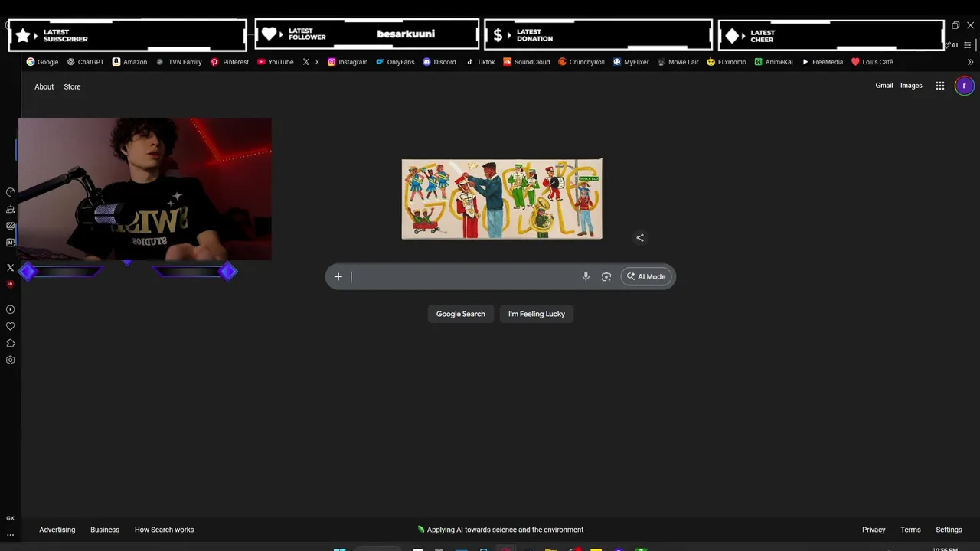Open the Movie Lair bookmark

click(x=678, y=62)
